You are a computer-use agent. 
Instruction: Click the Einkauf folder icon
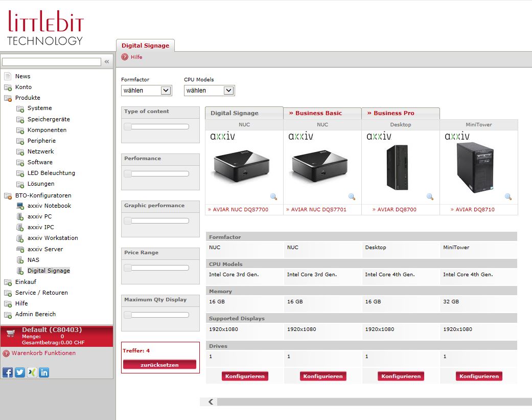(x=8, y=282)
